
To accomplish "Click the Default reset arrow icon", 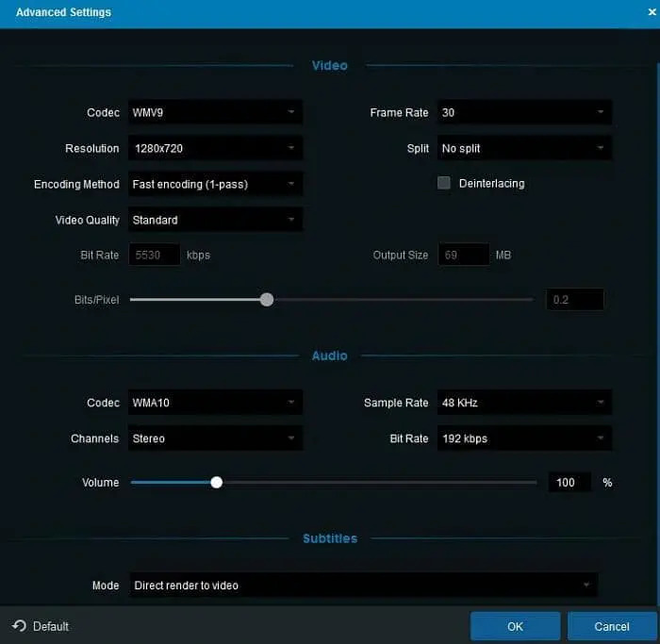I will (x=19, y=626).
